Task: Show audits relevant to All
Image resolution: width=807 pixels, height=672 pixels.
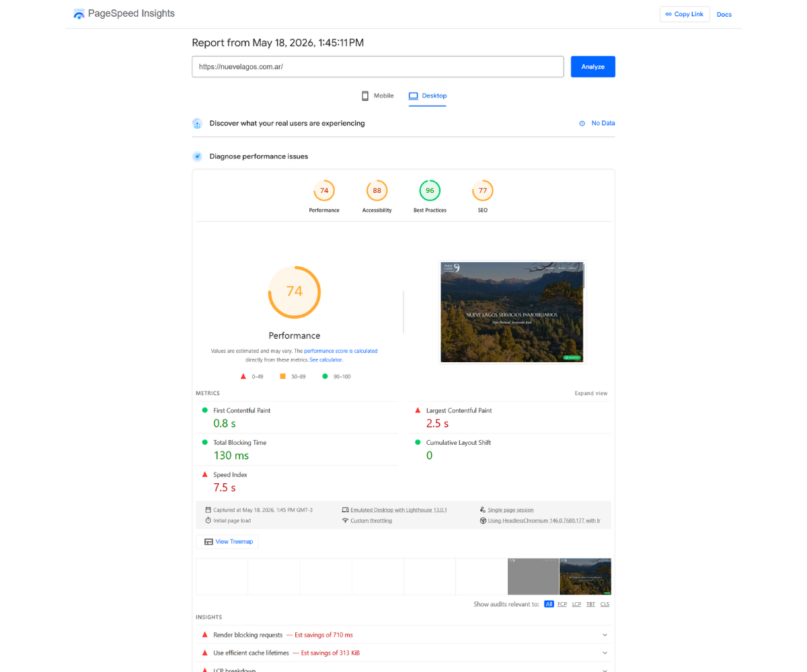Action: point(549,604)
